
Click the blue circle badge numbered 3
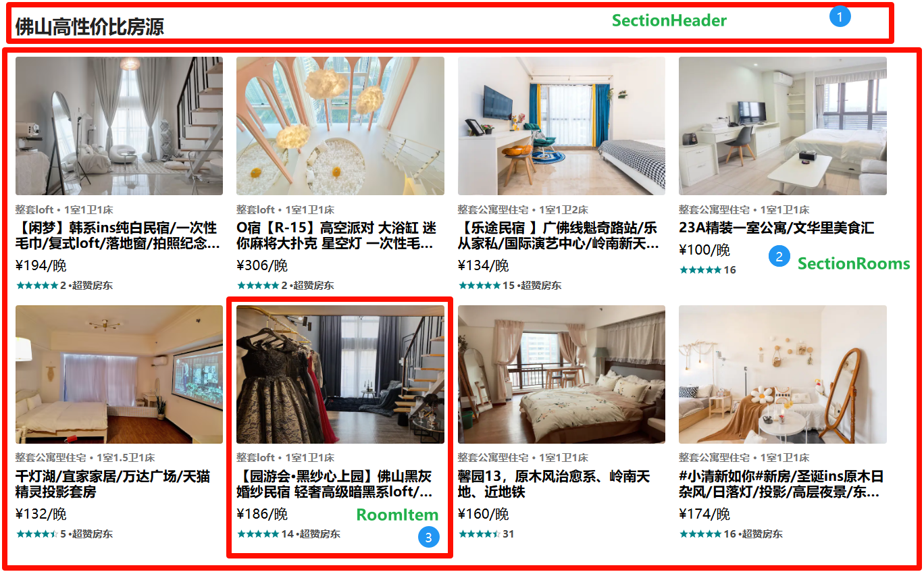[x=428, y=538]
